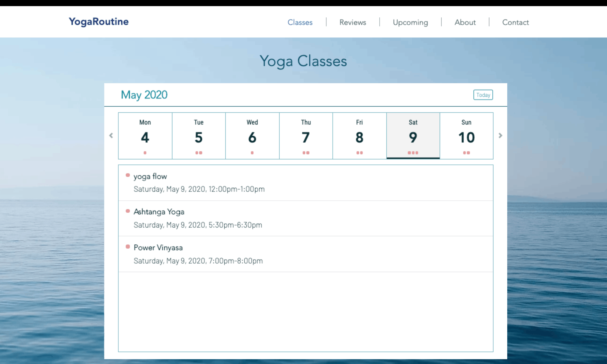Select Wednesday the 6th in the calendar
Viewport: 607px width, 364px height.
pyautogui.click(x=252, y=136)
